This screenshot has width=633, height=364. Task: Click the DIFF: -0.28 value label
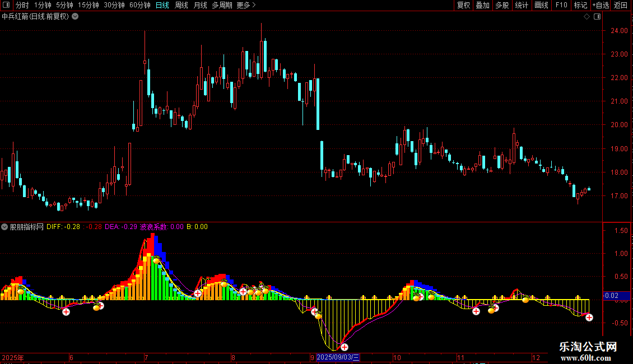[63, 227]
